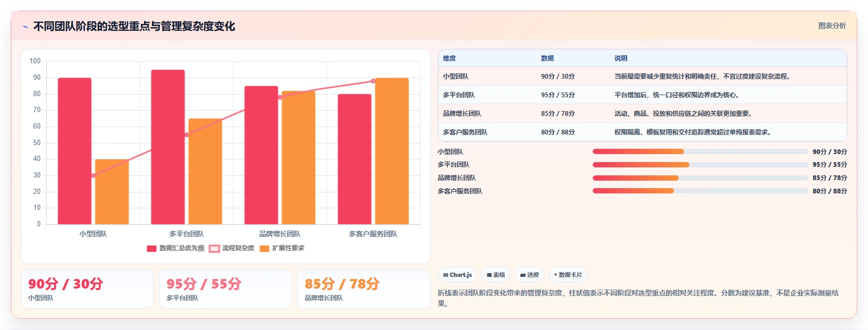Click the orange bar for 品牌增长团队

pos(298,158)
